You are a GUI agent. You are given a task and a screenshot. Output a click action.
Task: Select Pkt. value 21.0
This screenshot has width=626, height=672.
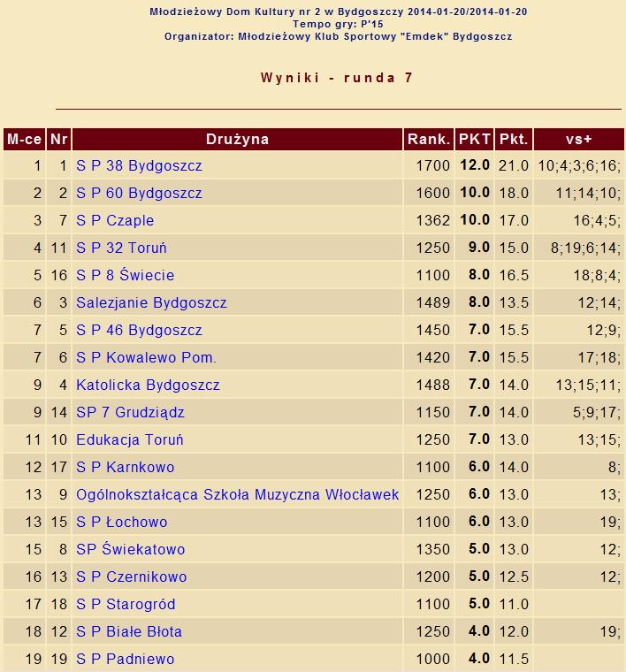514,166
